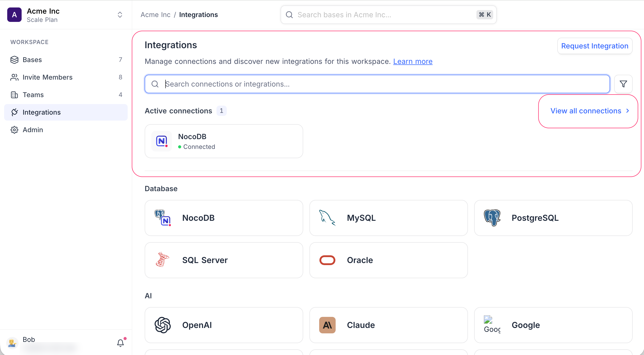Click the magnifier icon in top search
The height and width of the screenshot is (355, 644).
coord(289,15)
